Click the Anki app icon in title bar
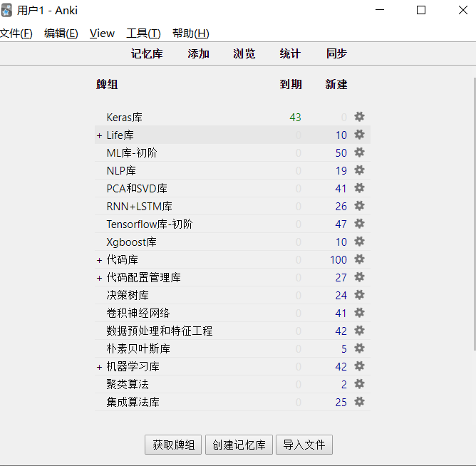The height and width of the screenshot is (466, 476). (x=6, y=10)
